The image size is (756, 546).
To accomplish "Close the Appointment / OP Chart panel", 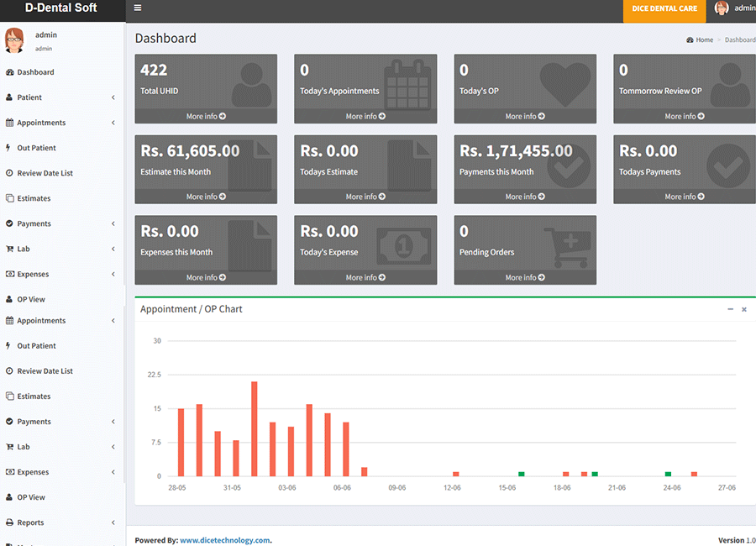I will point(743,309).
